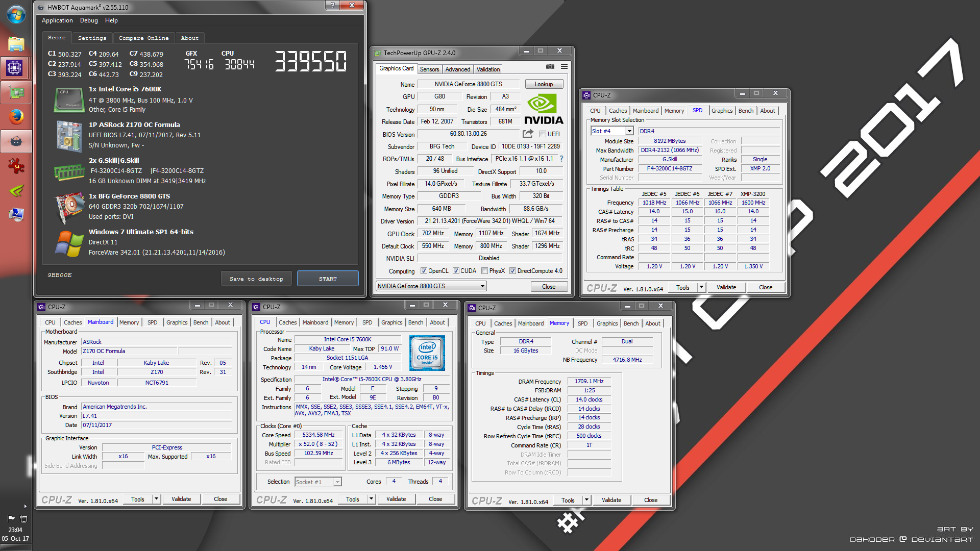Open the network tray icon

click(x=23, y=518)
